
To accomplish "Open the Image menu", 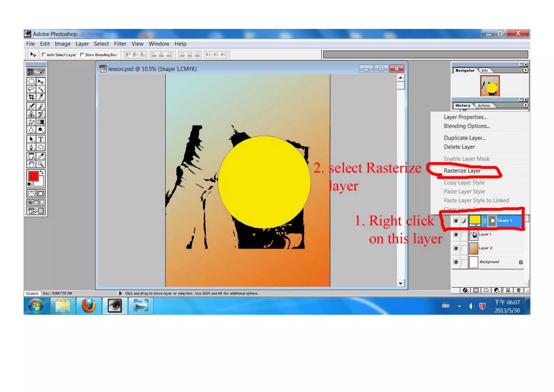I will point(62,44).
